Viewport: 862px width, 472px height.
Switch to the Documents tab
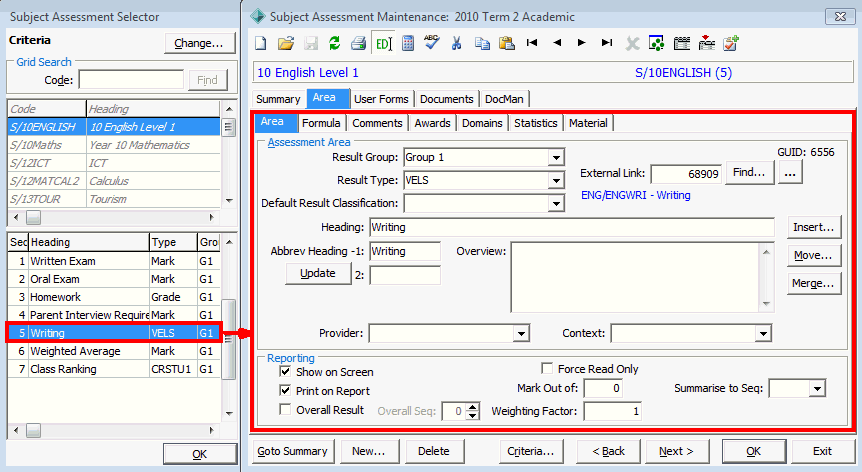[x=447, y=99]
